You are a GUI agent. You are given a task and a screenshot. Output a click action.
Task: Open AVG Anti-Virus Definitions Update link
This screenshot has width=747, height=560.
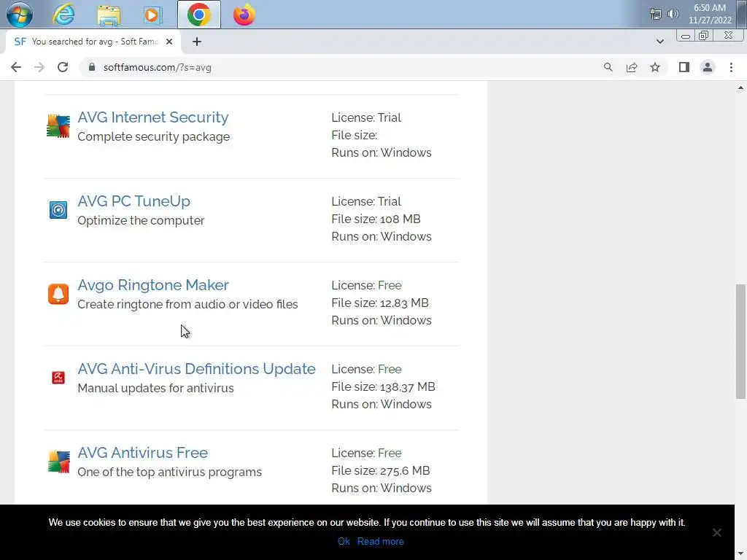pyautogui.click(x=196, y=368)
